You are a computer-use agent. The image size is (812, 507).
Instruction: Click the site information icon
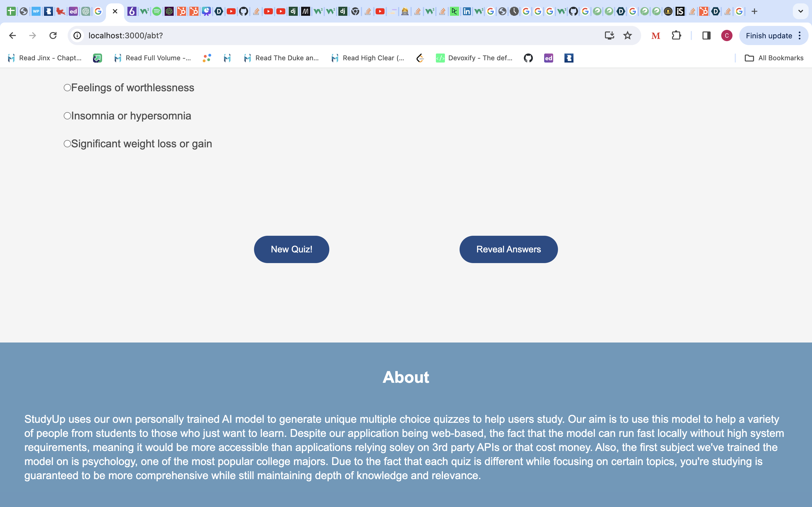coord(78,35)
